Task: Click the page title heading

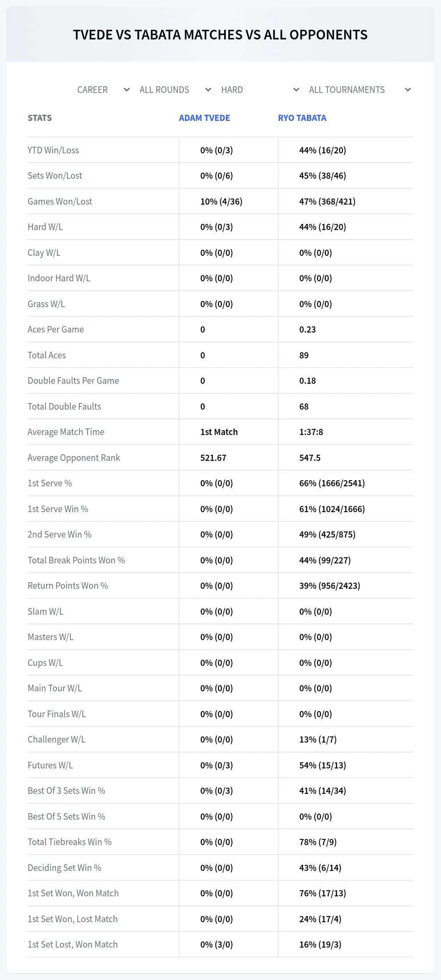Action: (x=220, y=35)
